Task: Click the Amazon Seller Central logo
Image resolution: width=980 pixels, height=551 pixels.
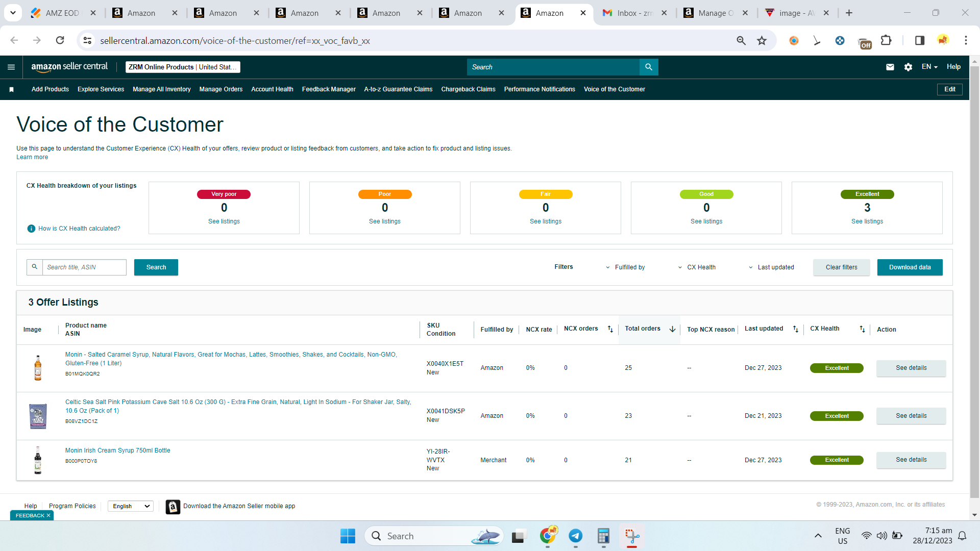Action: click(x=69, y=67)
